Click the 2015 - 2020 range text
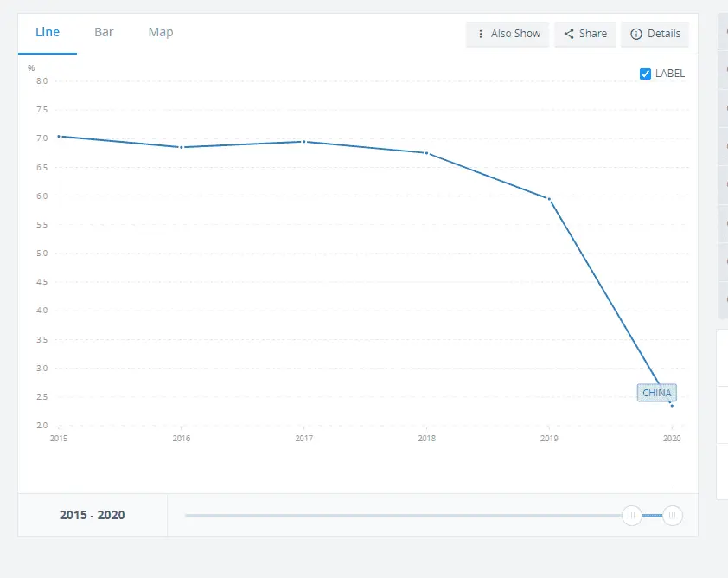The width and height of the screenshot is (728, 578). (x=92, y=515)
